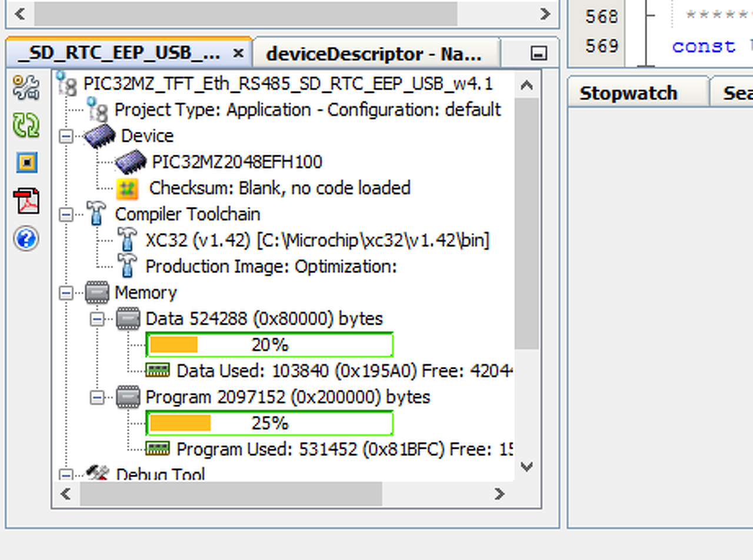Screen dimensions: 753x560
Task: Select the Compiler Toolchain row
Action: 188,214
